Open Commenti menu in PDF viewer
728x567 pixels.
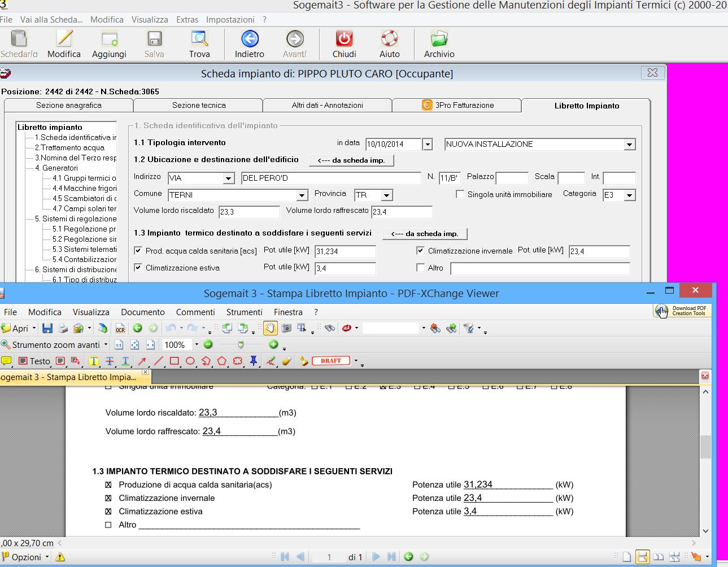point(195,312)
